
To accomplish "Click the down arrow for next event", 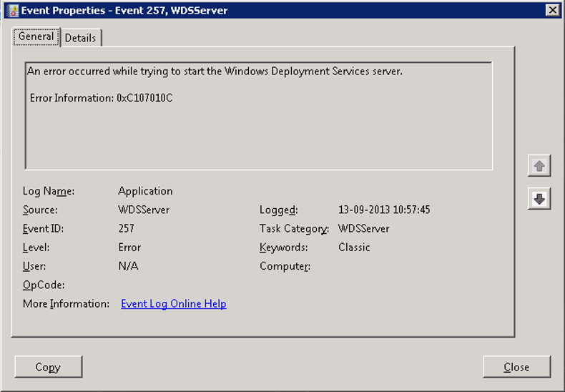I will (539, 200).
